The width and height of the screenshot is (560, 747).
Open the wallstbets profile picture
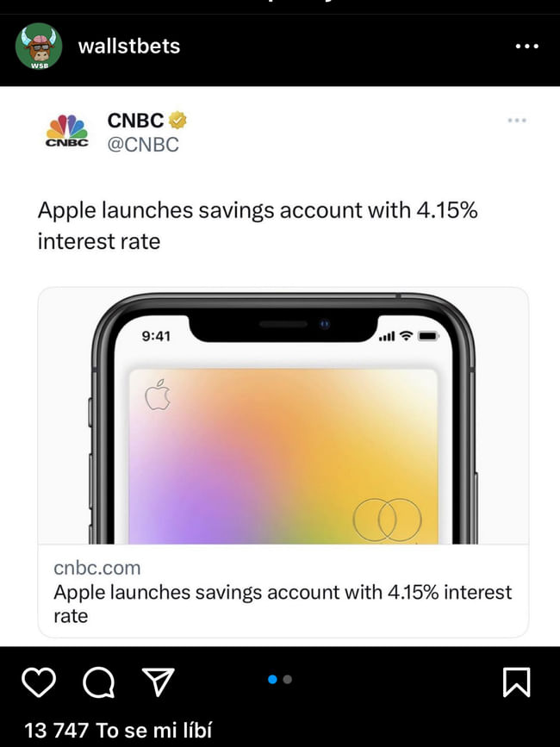[38, 47]
